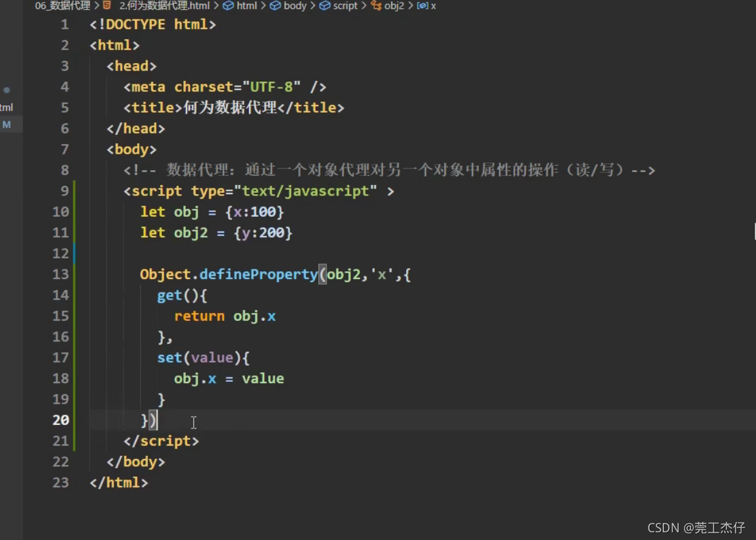Image resolution: width=756 pixels, height=540 pixels.
Task: Click the obj.x = value assignment
Action: [x=229, y=379]
